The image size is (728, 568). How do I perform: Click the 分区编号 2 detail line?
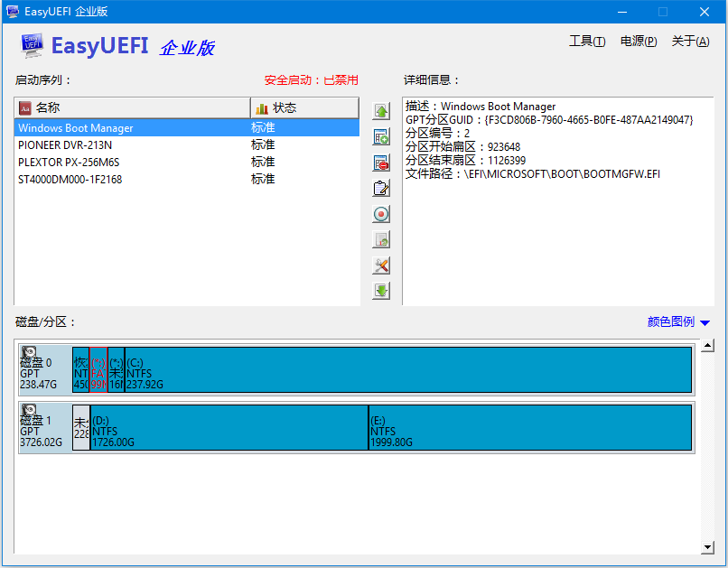[x=437, y=134]
